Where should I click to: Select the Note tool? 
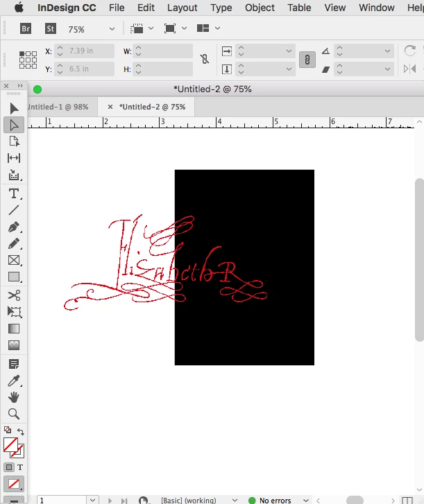click(x=14, y=364)
